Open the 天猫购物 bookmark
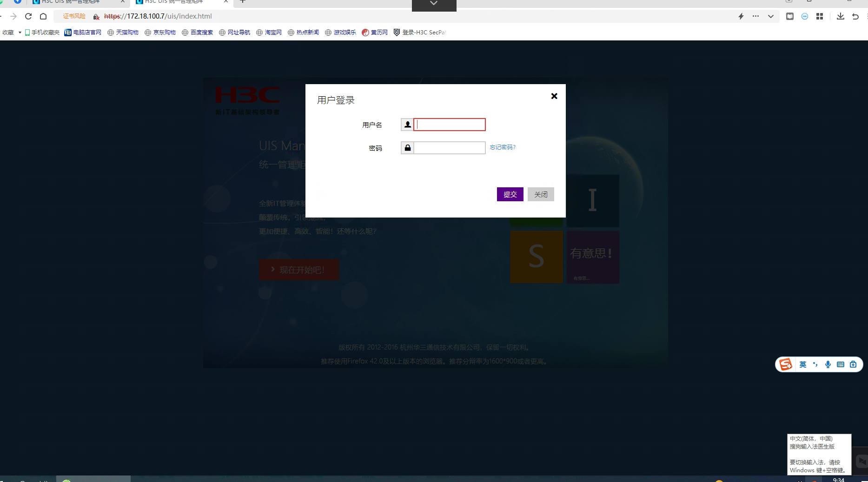Viewport: 868px width, 482px height. pos(123,33)
